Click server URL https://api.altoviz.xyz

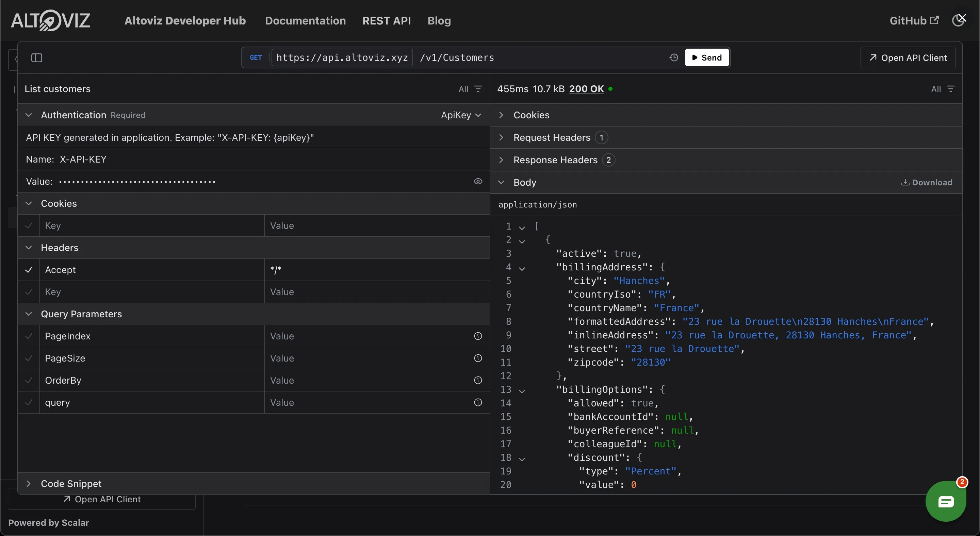click(x=342, y=57)
